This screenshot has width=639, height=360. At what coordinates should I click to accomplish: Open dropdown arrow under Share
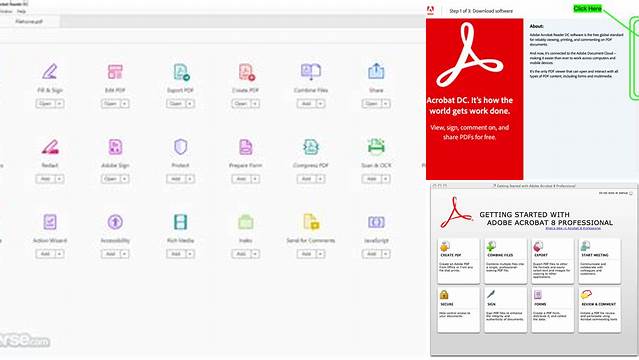tap(386, 104)
